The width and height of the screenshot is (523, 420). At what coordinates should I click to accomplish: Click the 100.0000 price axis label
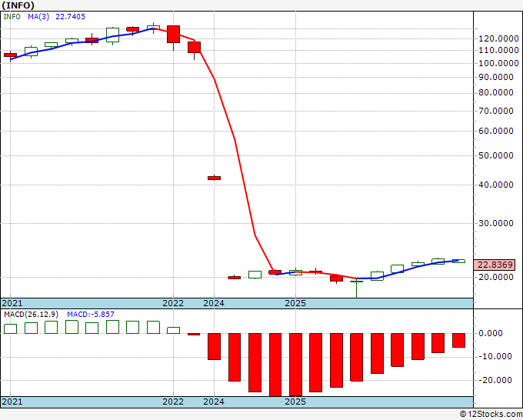(498, 63)
